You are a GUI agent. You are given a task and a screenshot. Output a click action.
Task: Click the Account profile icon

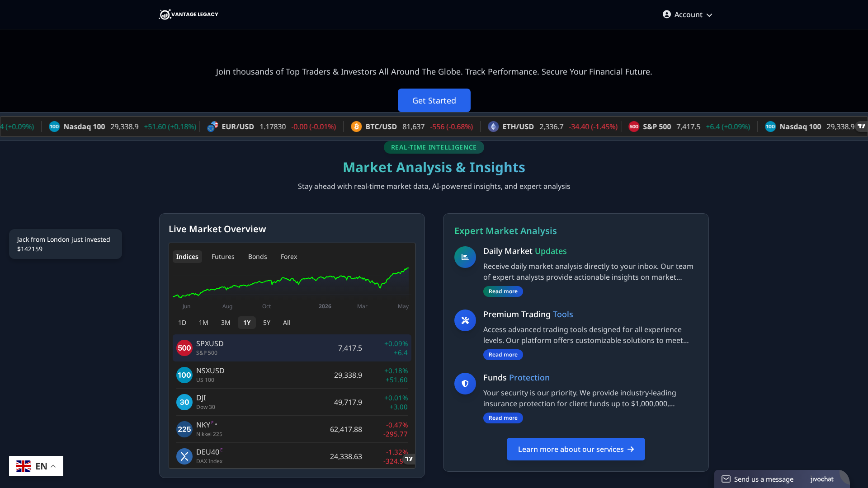coord(666,14)
